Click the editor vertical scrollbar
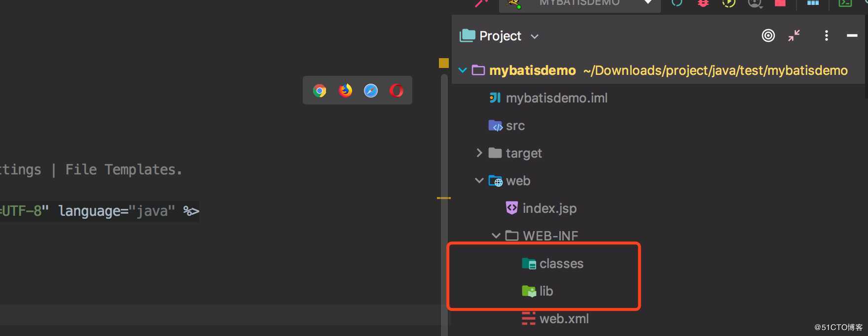Image resolution: width=868 pixels, height=336 pixels. 444,204
